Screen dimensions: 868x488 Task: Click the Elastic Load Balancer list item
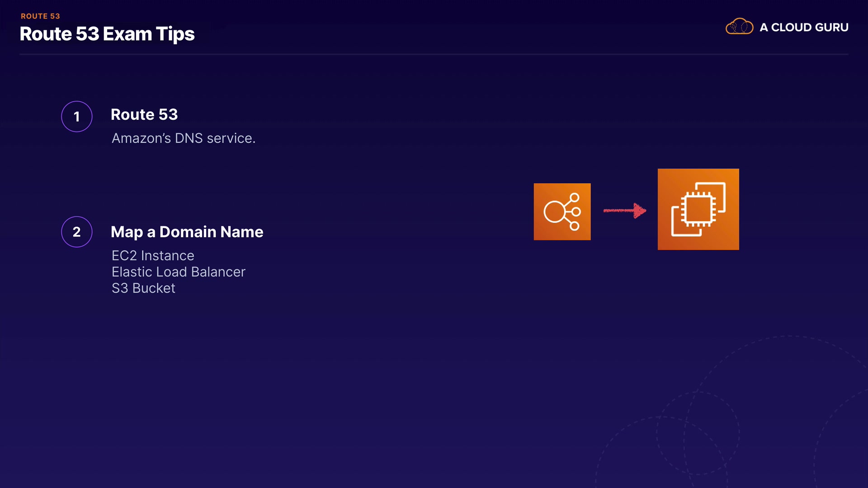(x=178, y=272)
